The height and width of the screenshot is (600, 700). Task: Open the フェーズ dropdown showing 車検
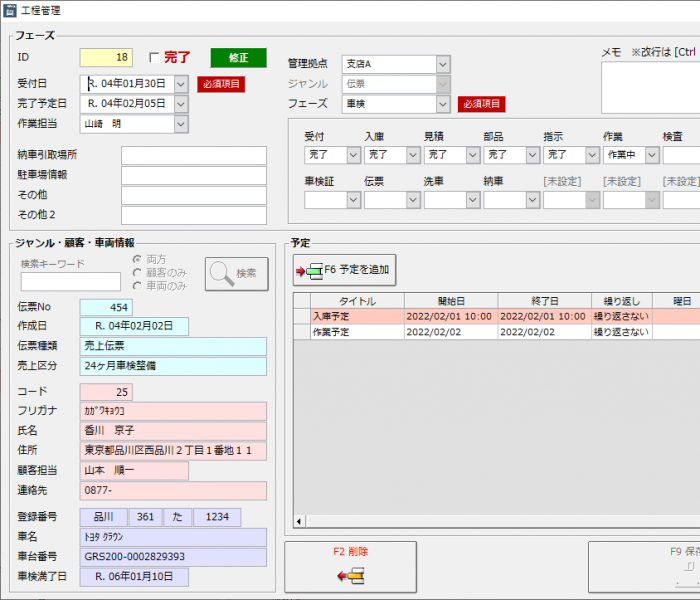[442, 104]
